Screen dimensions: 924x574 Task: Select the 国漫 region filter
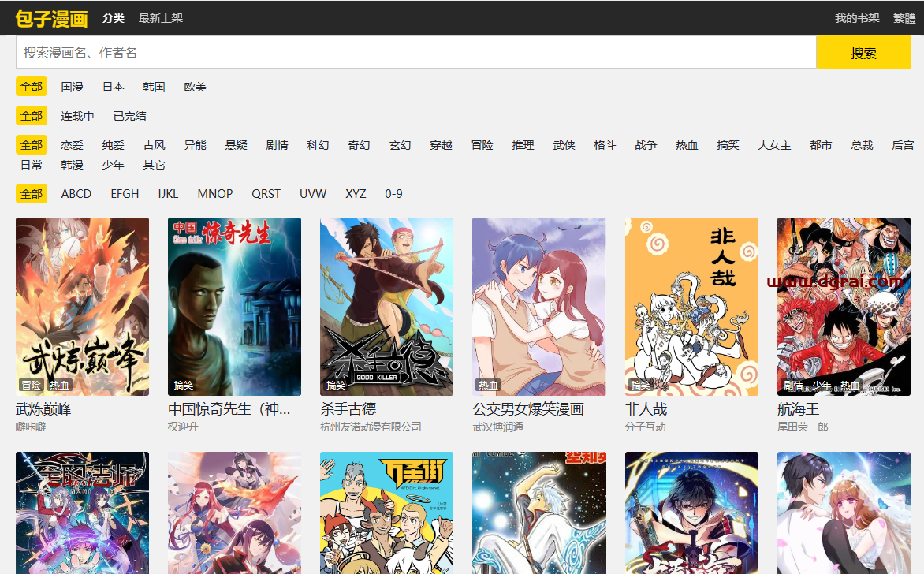(72, 87)
